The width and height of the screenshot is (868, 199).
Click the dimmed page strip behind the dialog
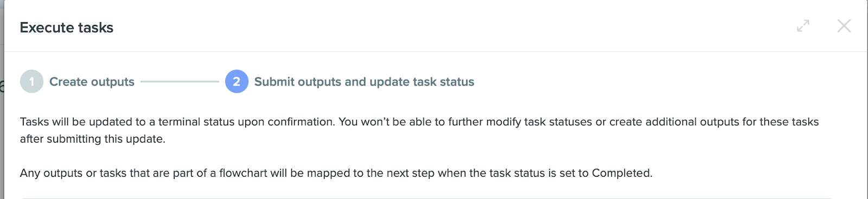[x=2, y=99]
